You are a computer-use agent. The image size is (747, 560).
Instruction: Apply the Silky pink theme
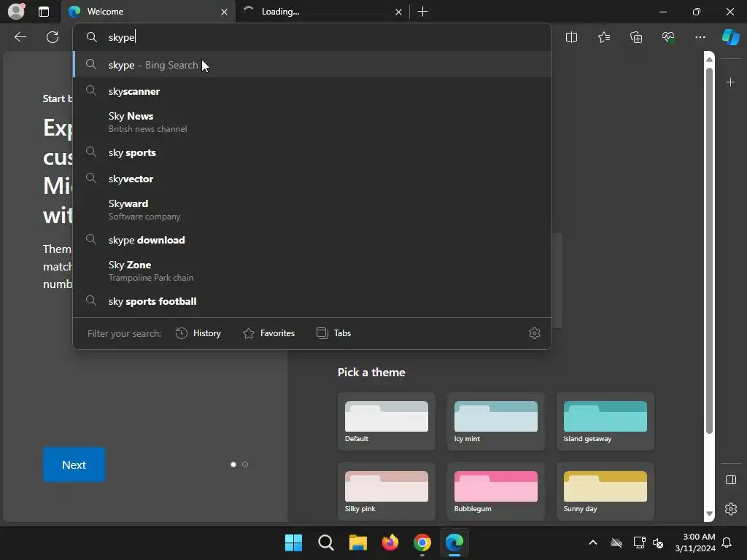click(x=387, y=491)
